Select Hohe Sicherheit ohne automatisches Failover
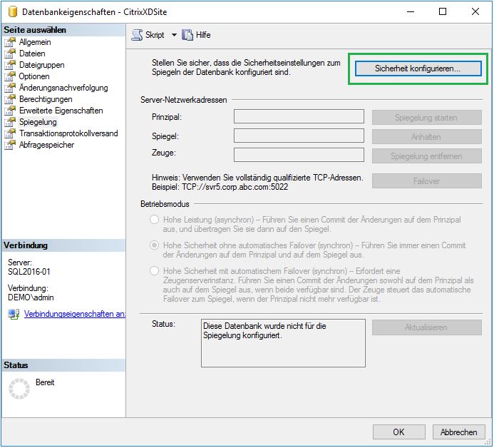Image resolution: width=494 pixels, height=448 pixels. (155, 245)
